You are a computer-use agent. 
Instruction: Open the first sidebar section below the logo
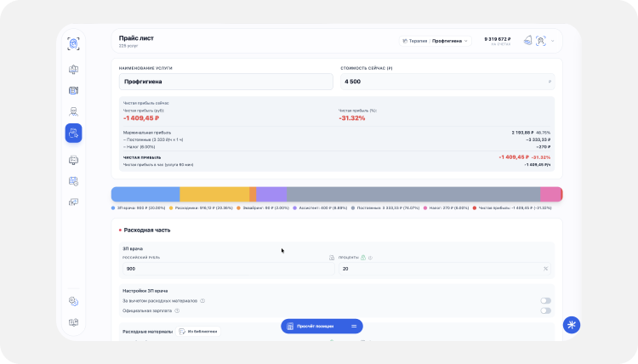coord(73,70)
